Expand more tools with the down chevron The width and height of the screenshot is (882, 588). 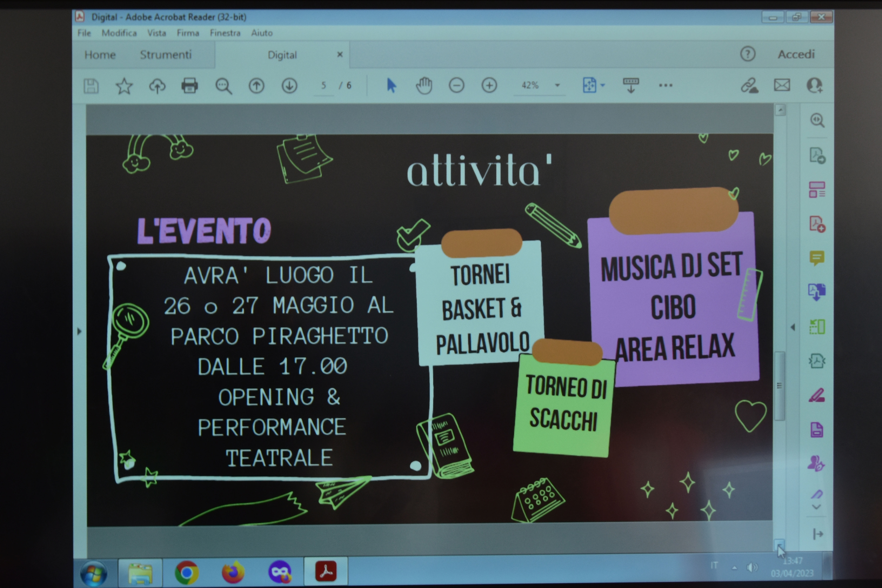(x=816, y=507)
